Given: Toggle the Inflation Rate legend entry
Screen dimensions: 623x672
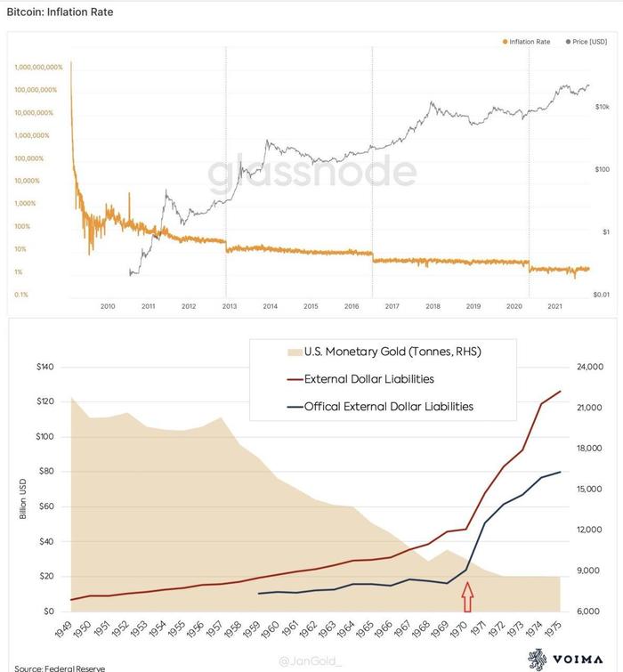Looking at the screenshot, I should 527,41.
